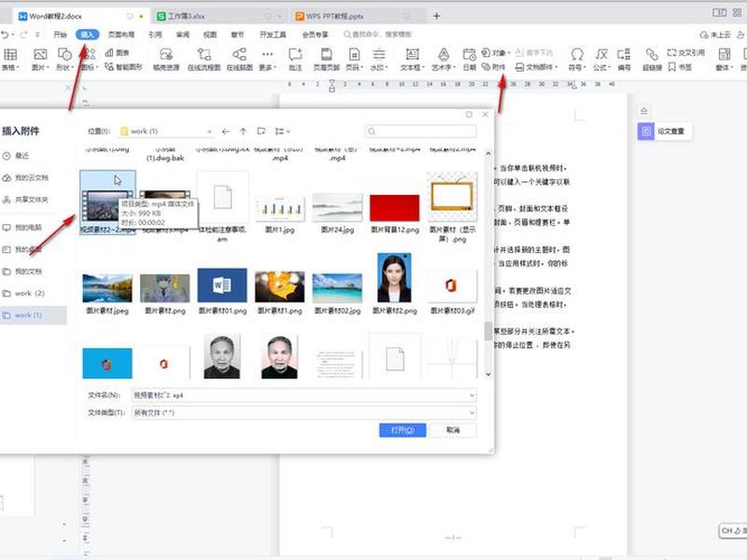Open 共享文件夹 in dialog sidebar
This screenshot has width=747, height=560.
tap(26, 200)
